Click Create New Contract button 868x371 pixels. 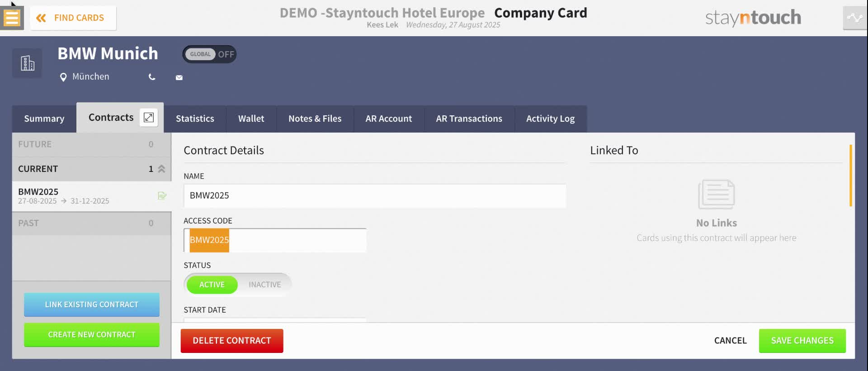[92, 335]
